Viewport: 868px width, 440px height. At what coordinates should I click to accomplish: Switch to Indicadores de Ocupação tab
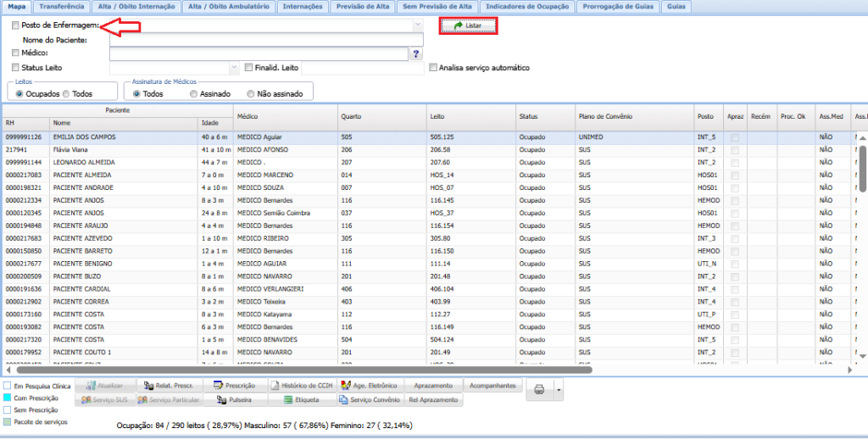click(x=527, y=7)
